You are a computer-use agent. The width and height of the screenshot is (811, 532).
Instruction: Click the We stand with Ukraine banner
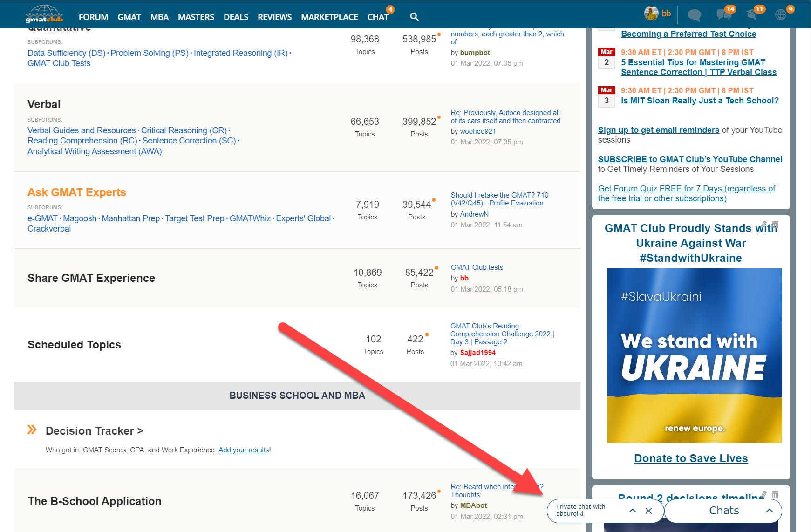coord(694,355)
